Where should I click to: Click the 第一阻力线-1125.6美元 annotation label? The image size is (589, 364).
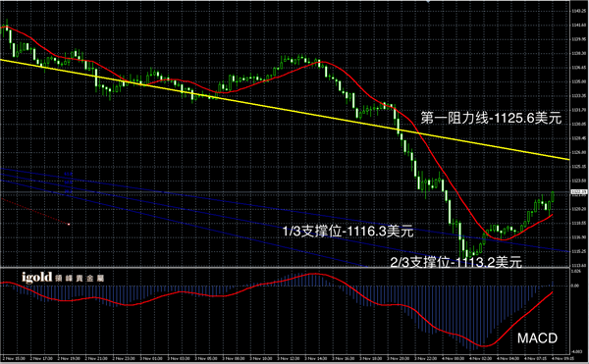491,118
